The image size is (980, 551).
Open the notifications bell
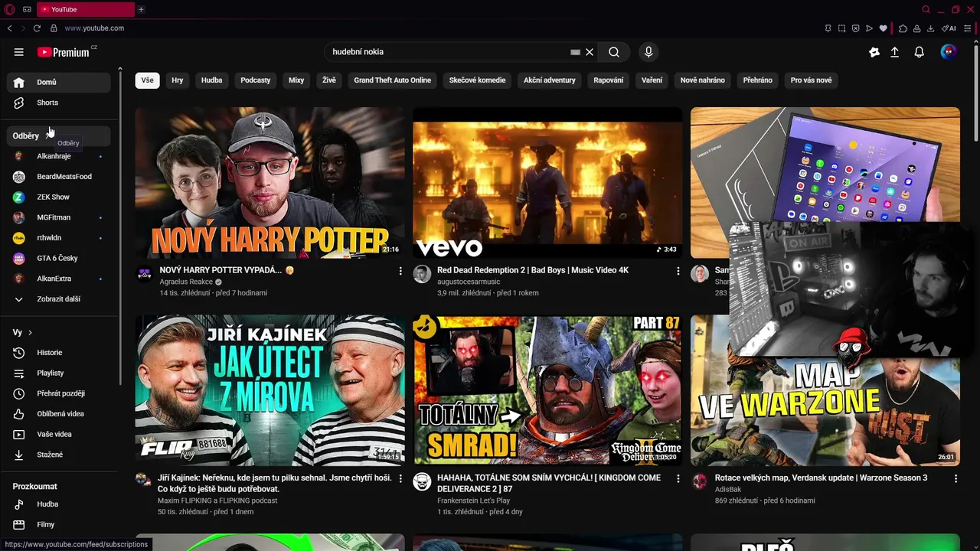(919, 52)
